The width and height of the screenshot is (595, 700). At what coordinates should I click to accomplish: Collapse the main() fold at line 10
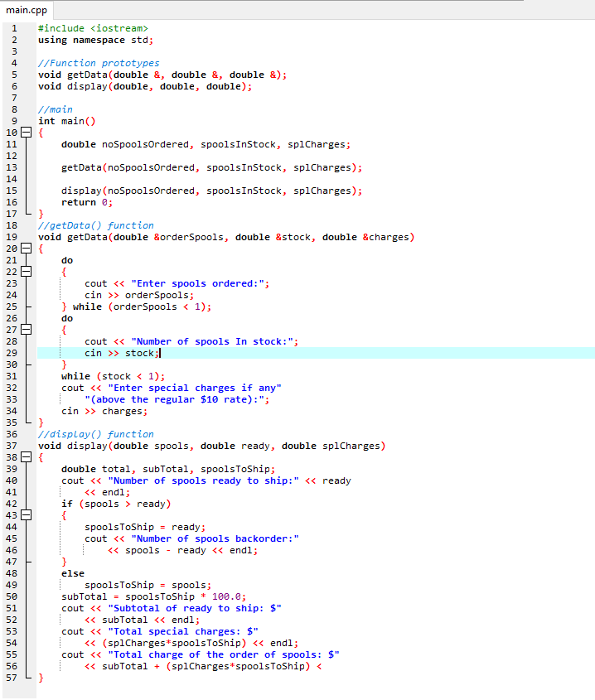(27, 133)
